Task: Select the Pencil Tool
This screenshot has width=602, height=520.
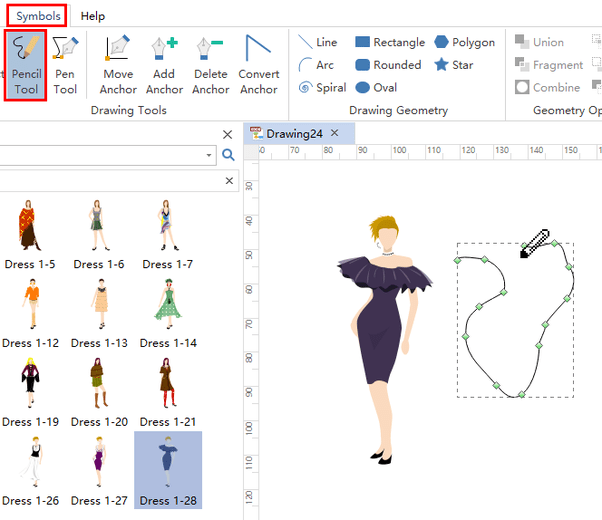Action: coord(26,65)
